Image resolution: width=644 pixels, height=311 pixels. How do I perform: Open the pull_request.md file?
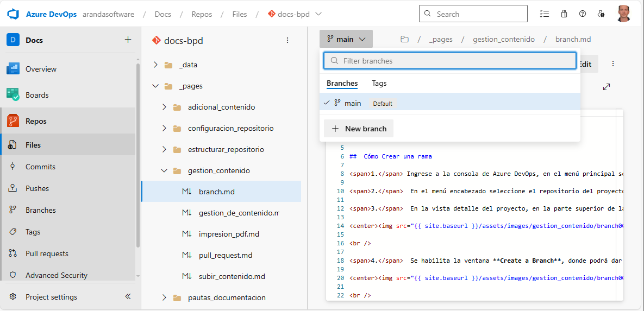pos(226,255)
